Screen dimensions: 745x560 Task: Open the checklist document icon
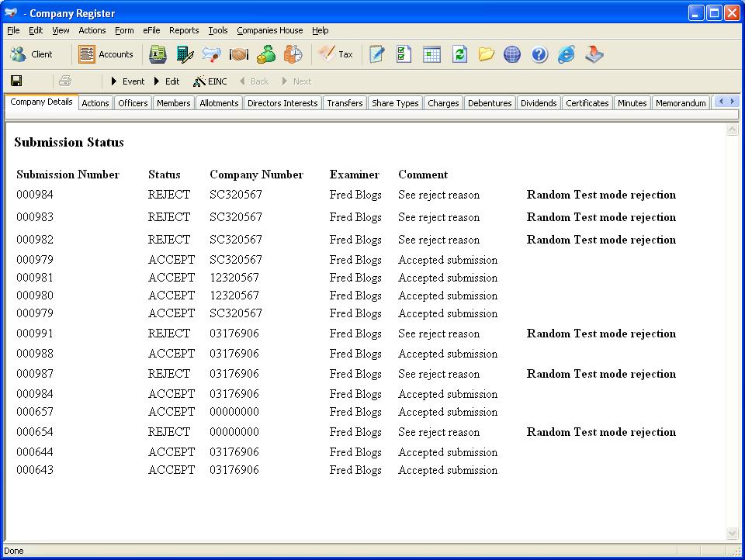(x=404, y=54)
